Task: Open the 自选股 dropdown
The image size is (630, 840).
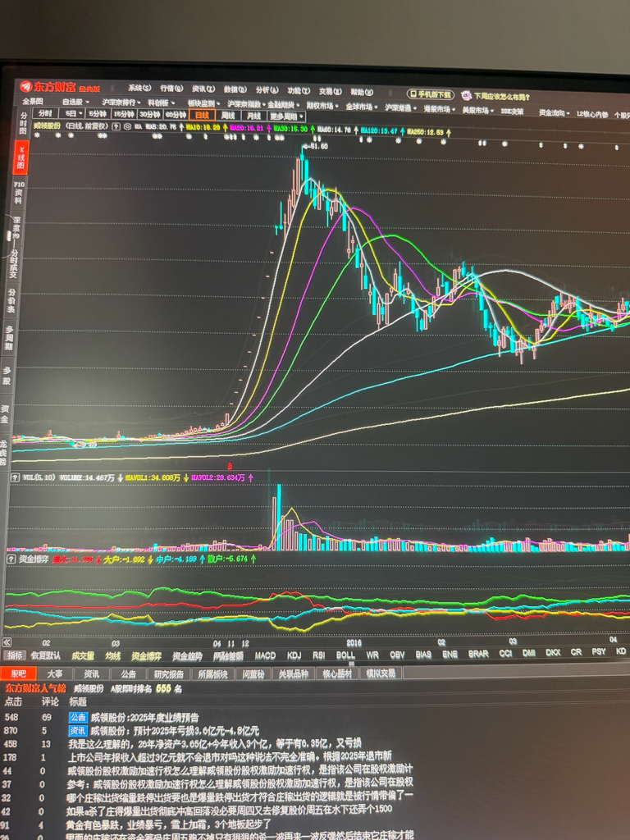Action: (x=75, y=101)
